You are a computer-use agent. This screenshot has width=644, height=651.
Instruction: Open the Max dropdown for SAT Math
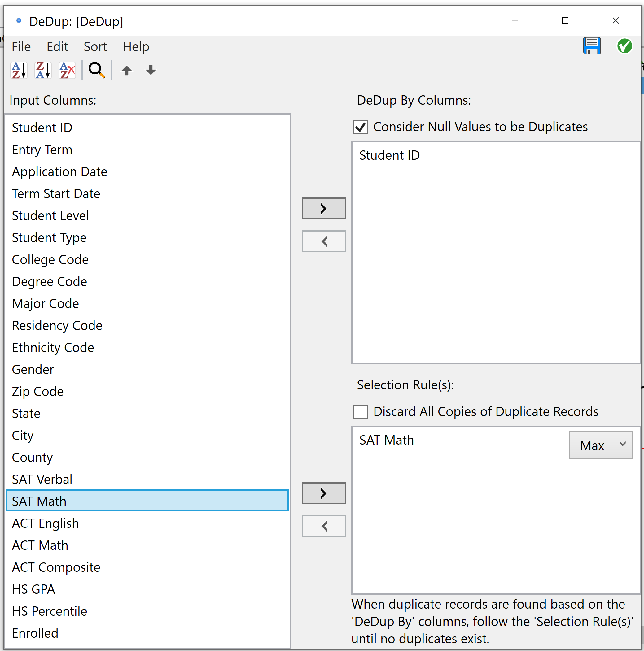(601, 445)
